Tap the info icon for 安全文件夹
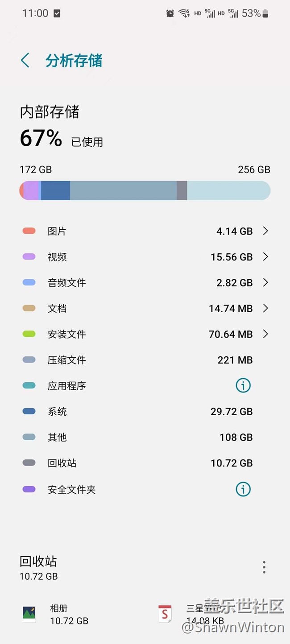 [243, 489]
